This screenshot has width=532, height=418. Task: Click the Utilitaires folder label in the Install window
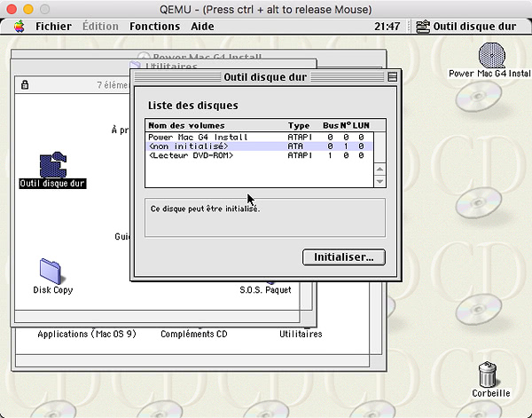coord(301,334)
